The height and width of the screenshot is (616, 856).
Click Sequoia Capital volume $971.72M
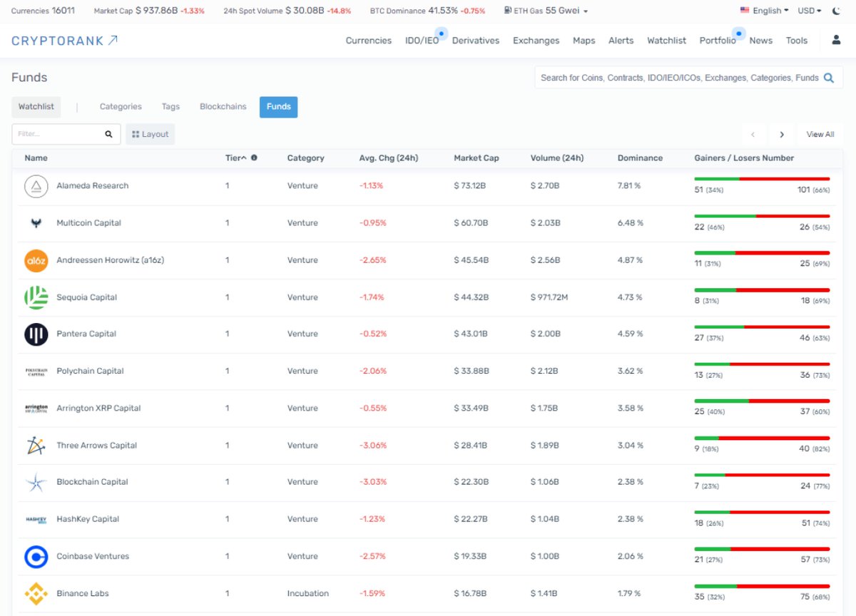point(549,297)
